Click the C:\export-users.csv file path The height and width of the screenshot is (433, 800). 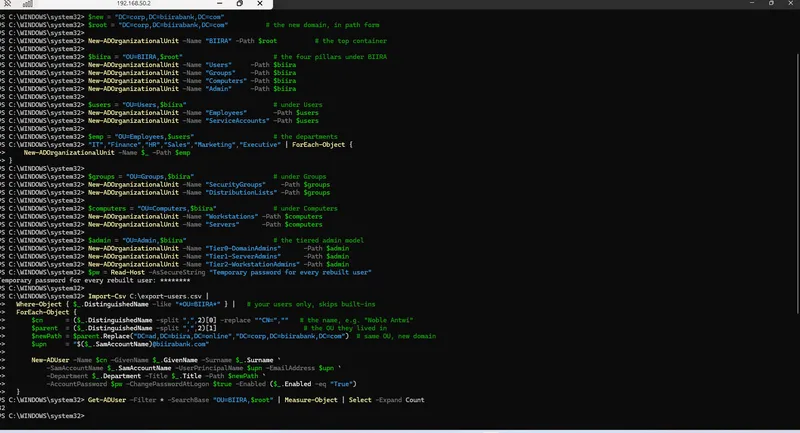(x=166, y=296)
